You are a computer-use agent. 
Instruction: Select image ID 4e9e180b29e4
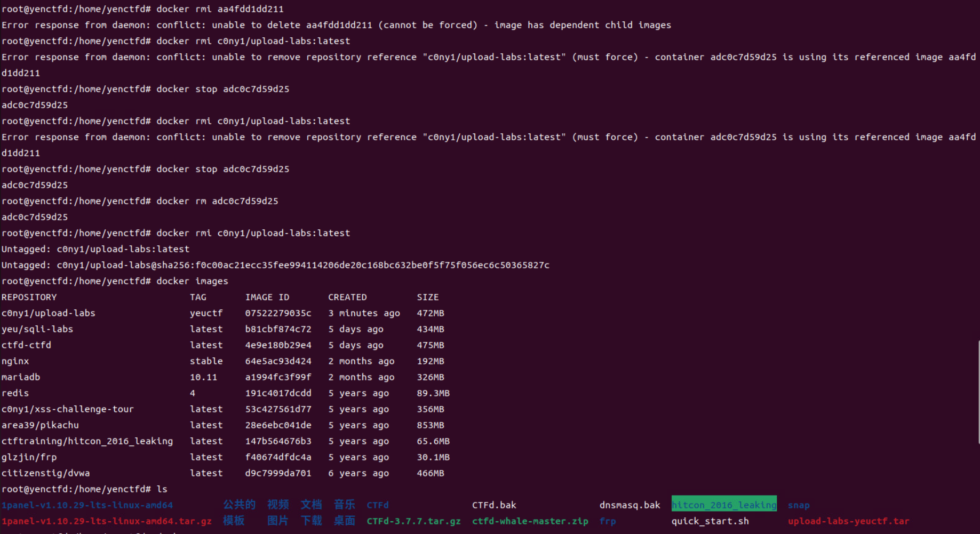278,345
